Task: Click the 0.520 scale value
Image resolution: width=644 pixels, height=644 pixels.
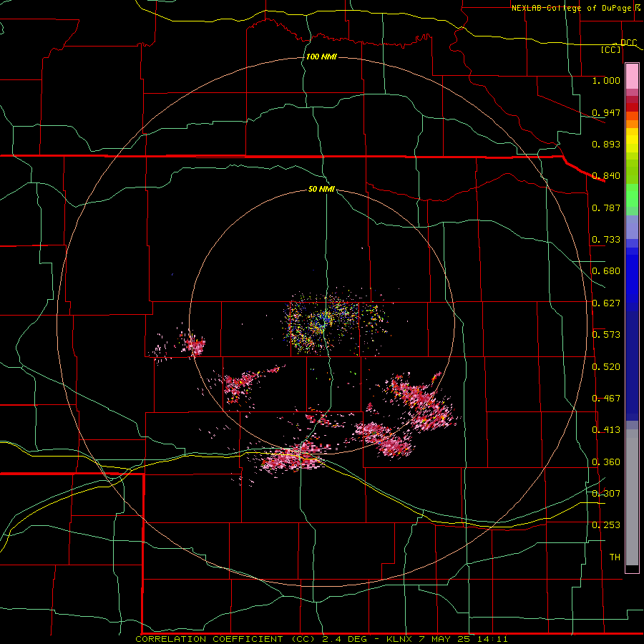Action: pyautogui.click(x=606, y=367)
